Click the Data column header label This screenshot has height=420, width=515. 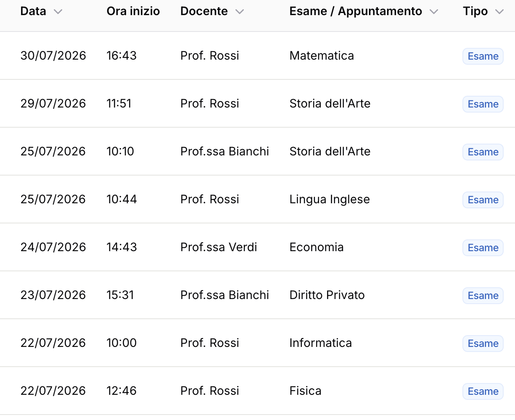tap(33, 11)
